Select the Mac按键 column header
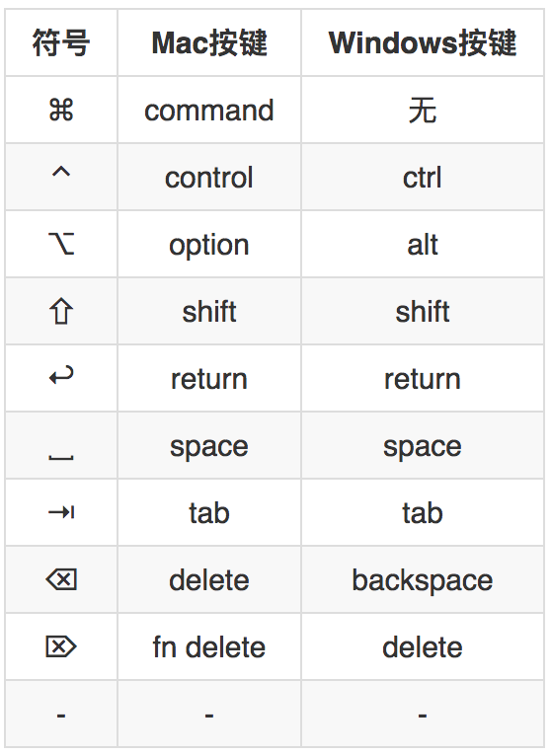 209,42
